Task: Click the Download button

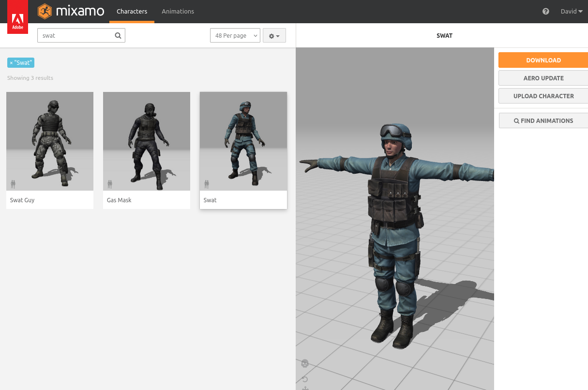Action: (543, 60)
